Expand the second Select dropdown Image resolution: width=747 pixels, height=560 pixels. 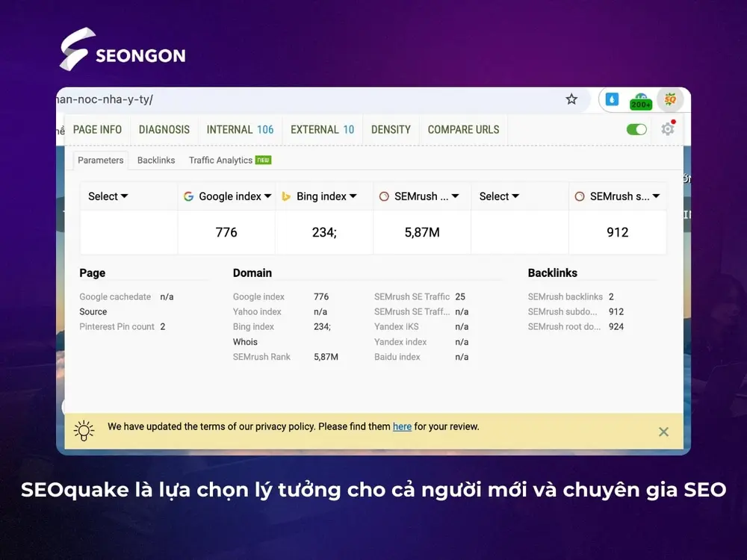tap(499, 196)
